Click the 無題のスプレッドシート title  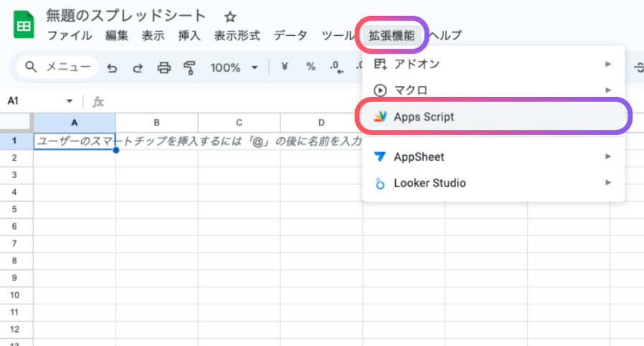pos(126,16)
